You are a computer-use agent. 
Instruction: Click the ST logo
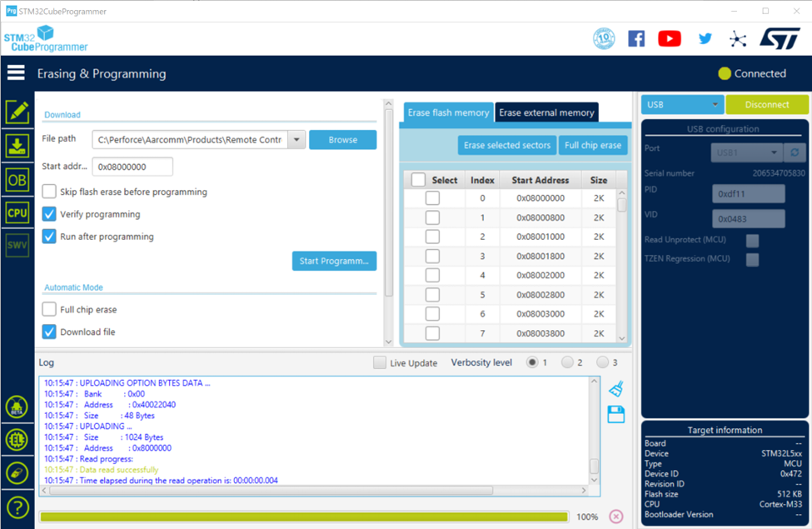click(780, 38)
